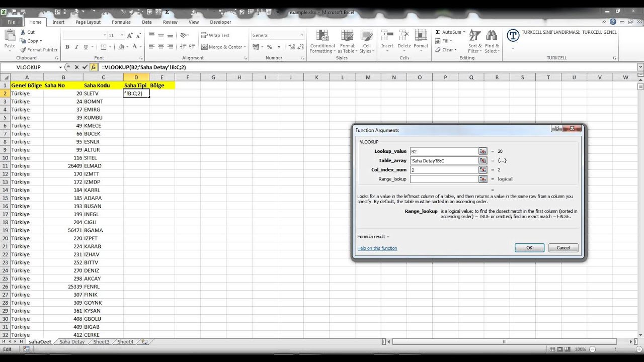Open Sort & Filter menu
The height and width of the screenshot is (362, 644).
(475, 41)
